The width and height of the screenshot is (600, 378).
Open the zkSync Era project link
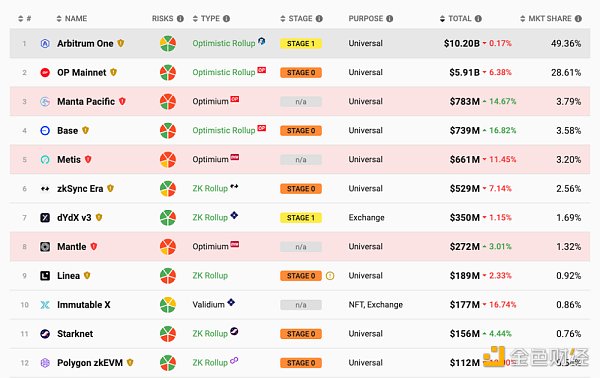pyautogui.click(x=80, y=189)
